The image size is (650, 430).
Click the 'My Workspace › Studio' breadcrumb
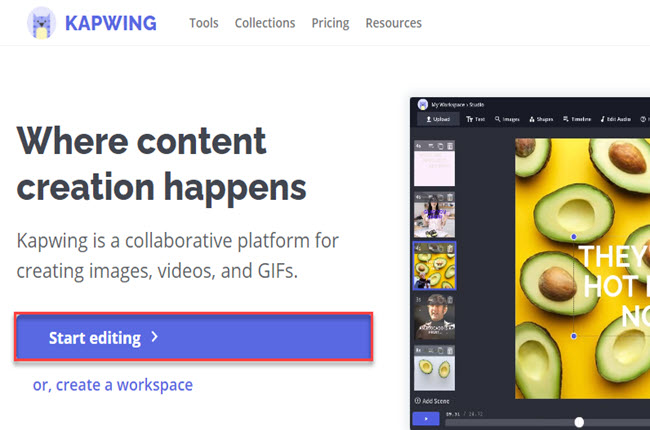pyautogui.click(x=458, y=105)
